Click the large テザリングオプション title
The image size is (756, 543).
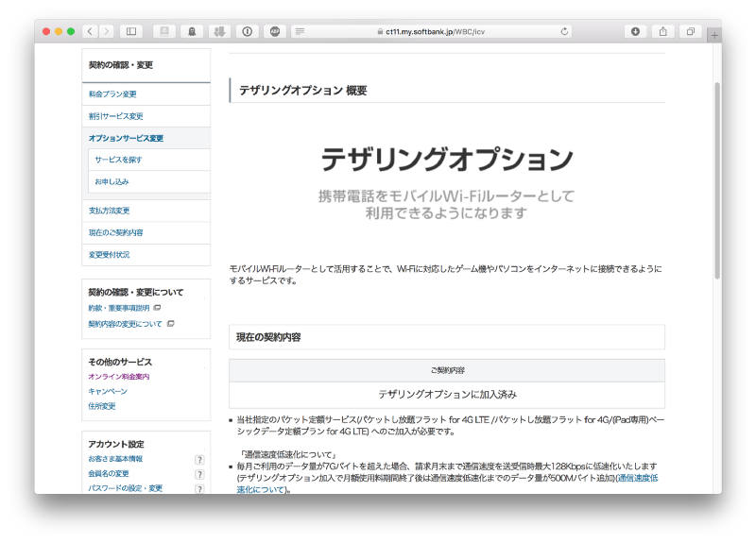[x=447, y=160]
